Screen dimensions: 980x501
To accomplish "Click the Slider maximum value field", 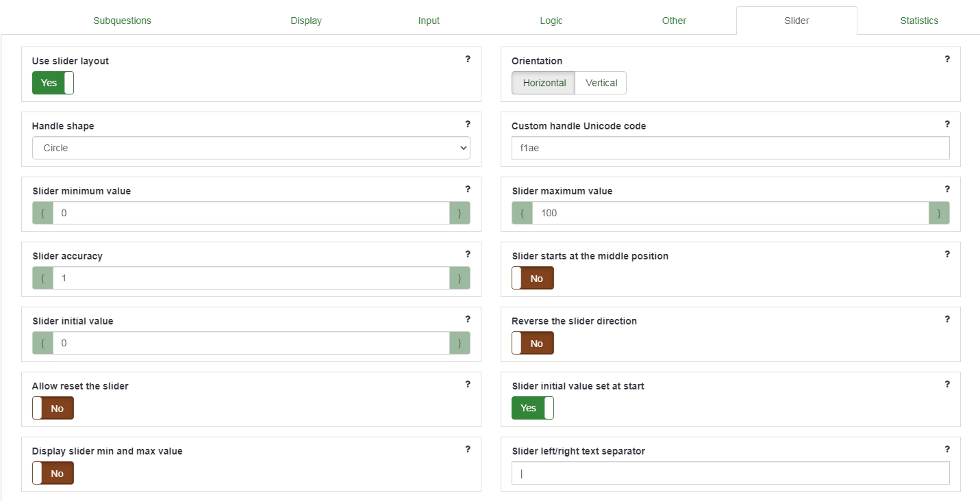I will point(730,213).
